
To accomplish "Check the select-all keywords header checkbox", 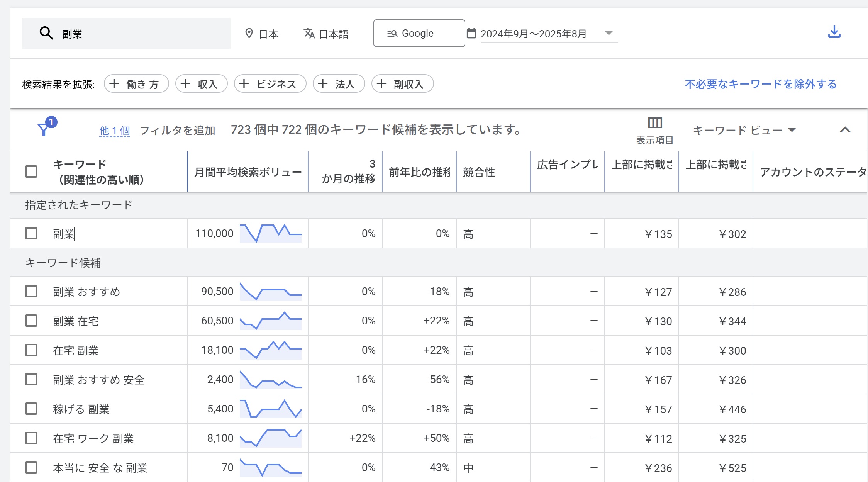I will click(31, 171).
